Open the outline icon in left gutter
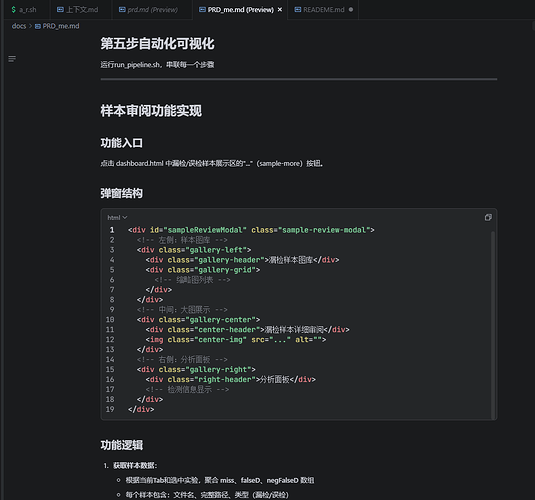Screen dimensions: 535x500 click(x=12, y=59)
